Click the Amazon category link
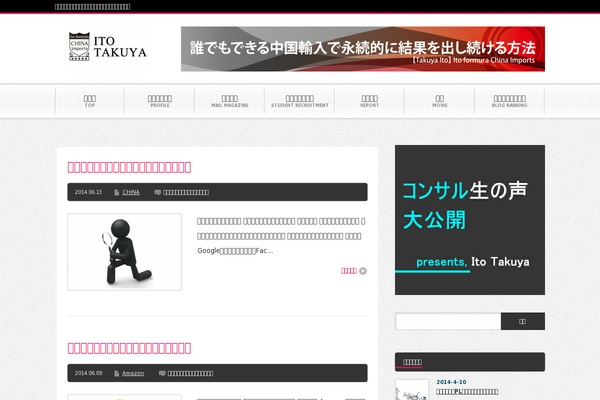Viewport: 600px width, 400px height. tap(133, 373)
